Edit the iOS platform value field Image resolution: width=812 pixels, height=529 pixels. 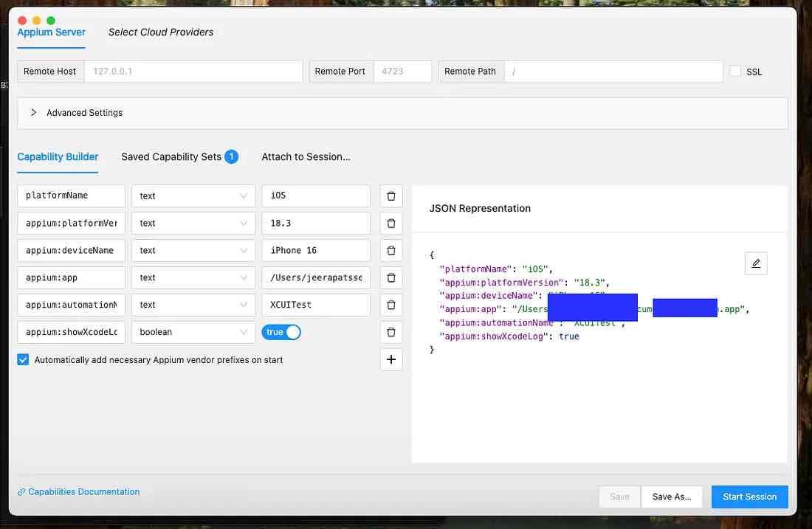(316, 196)
